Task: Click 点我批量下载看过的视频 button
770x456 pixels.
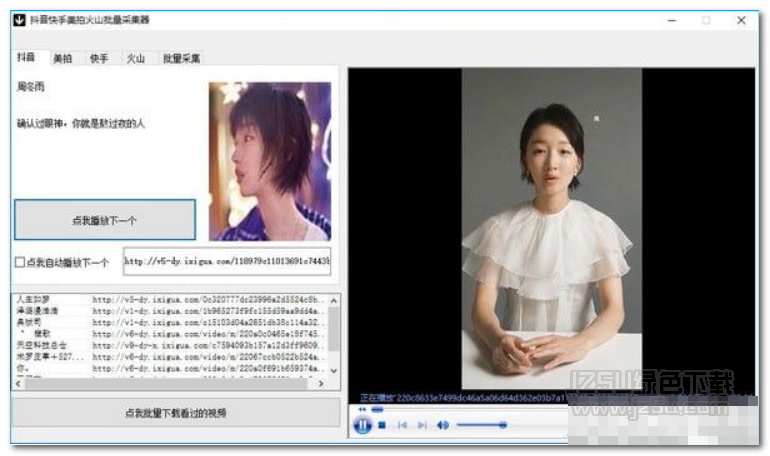Action: coord(175,413)
